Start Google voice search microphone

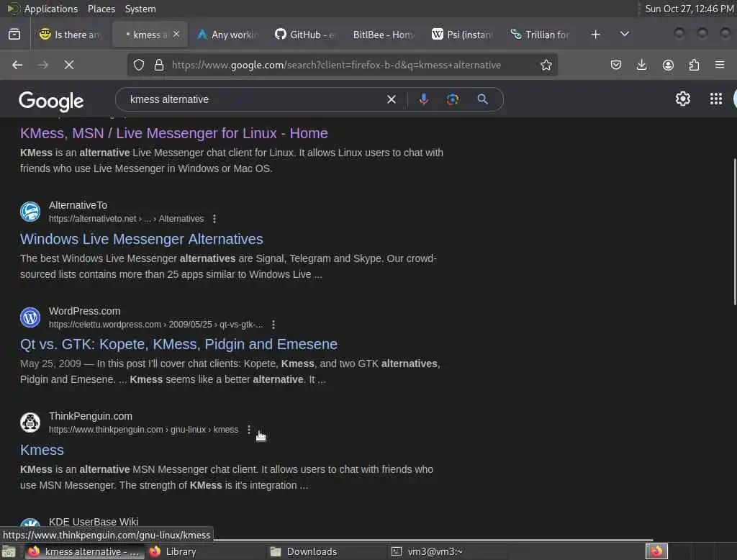[423, 99]
